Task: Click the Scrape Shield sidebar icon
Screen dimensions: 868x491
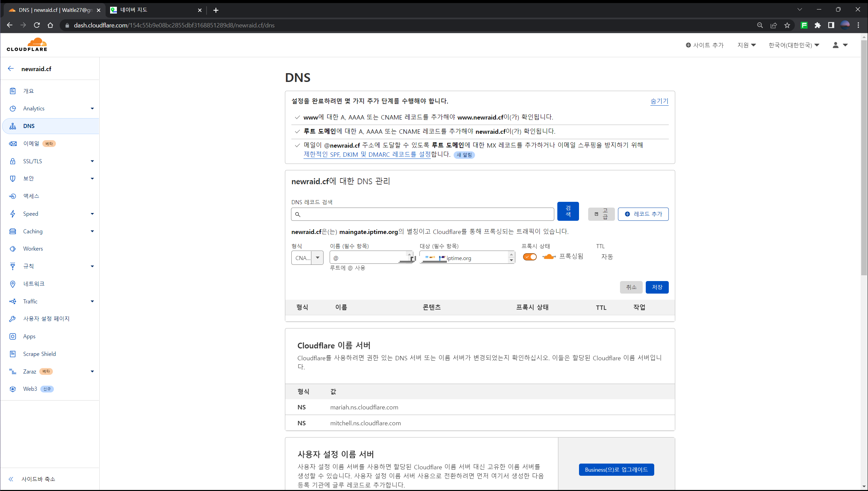Action: pos(13,354)
